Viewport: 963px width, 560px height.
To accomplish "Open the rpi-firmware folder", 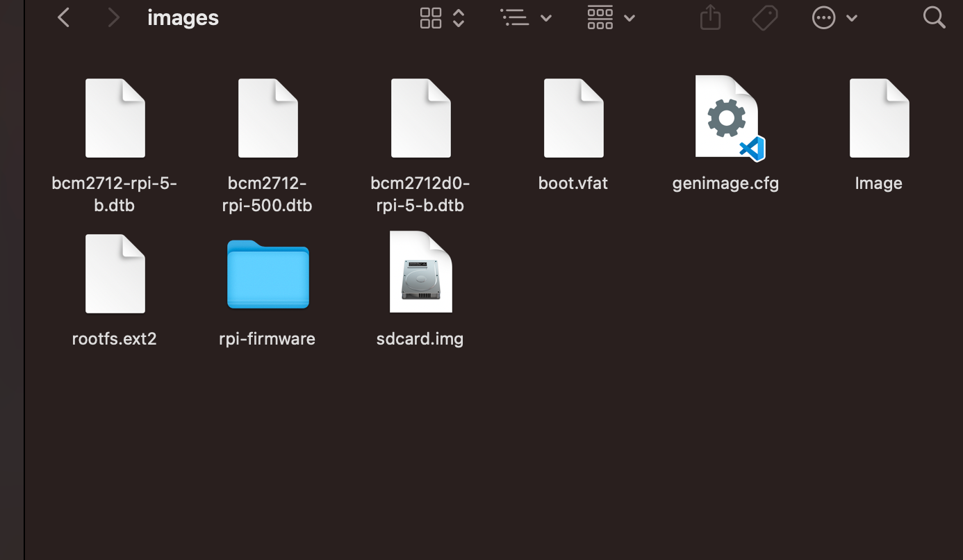I will click(267, 274).
